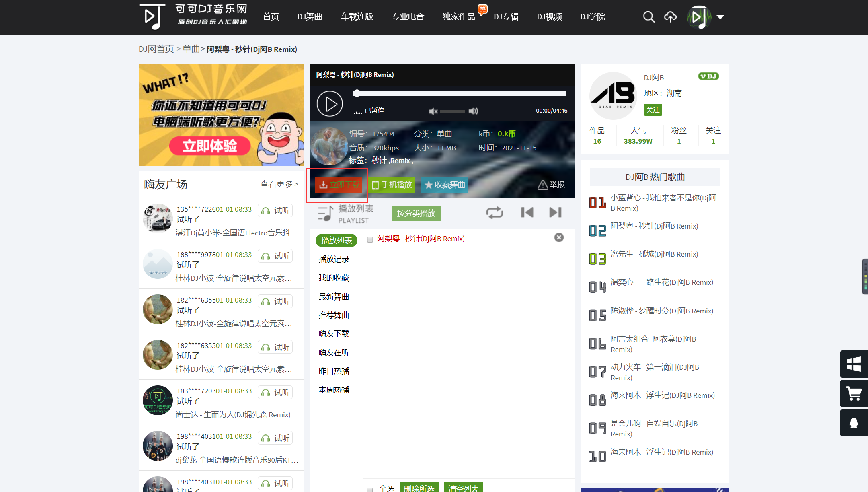Viewport: 868px width, 492px height.
Task: Open the DJ专辑 nav menu item
Action: coord(506,17)
